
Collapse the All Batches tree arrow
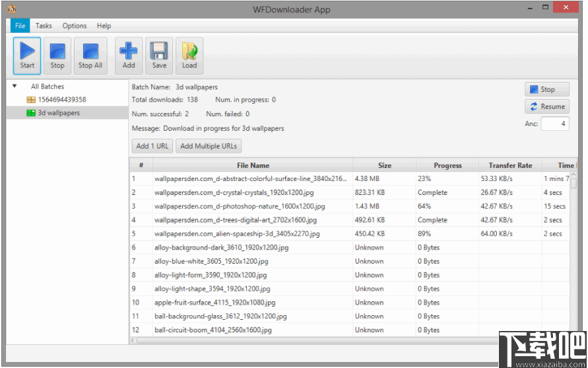point(15,86)
